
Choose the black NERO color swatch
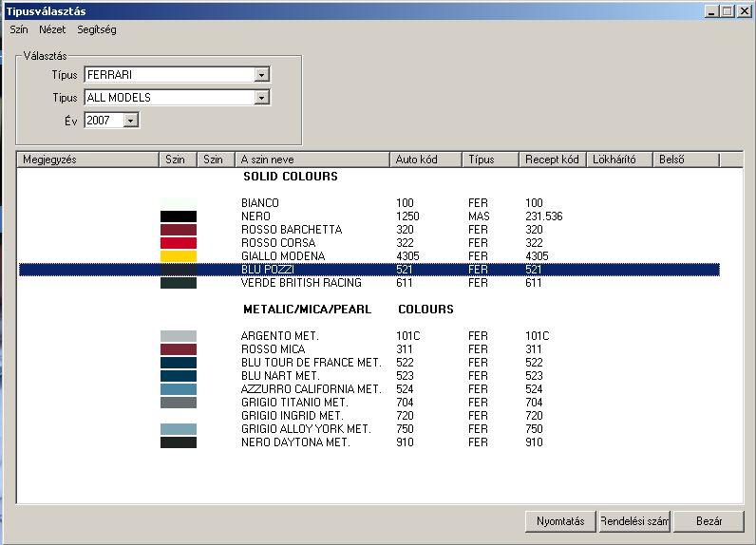coord(179,216)
